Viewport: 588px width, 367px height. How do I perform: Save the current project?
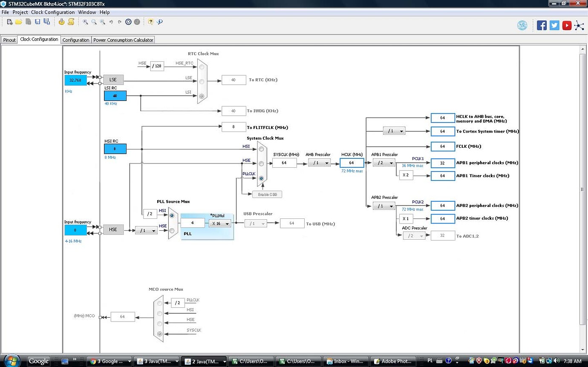pos(37,22)
